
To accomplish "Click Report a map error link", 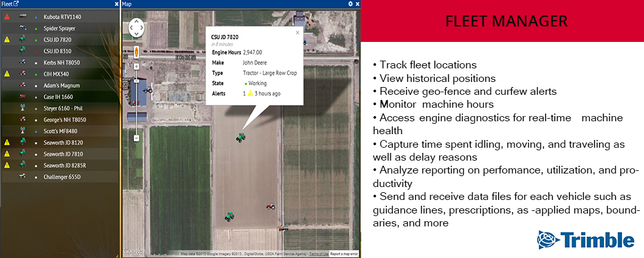I will point(345,253).
